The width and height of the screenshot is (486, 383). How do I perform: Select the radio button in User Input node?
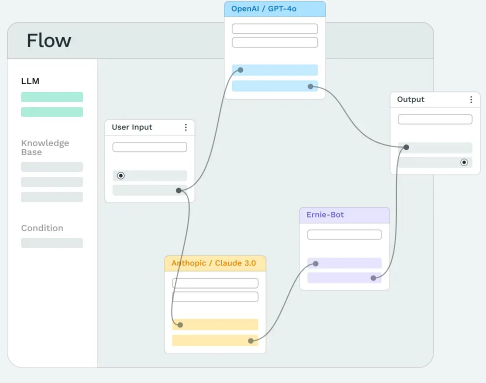click(x=121, y=175)
